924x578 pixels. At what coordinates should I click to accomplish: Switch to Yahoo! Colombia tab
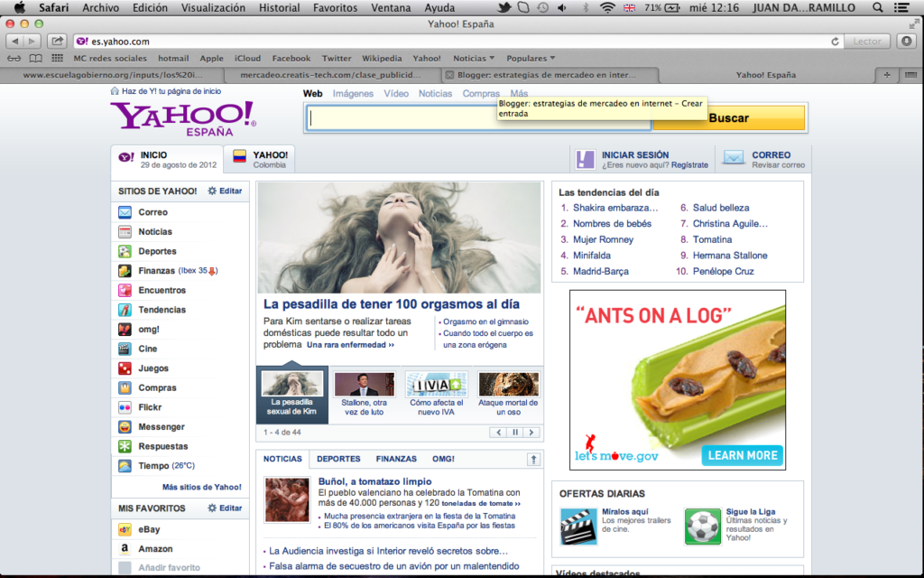(x=260, y=159)
